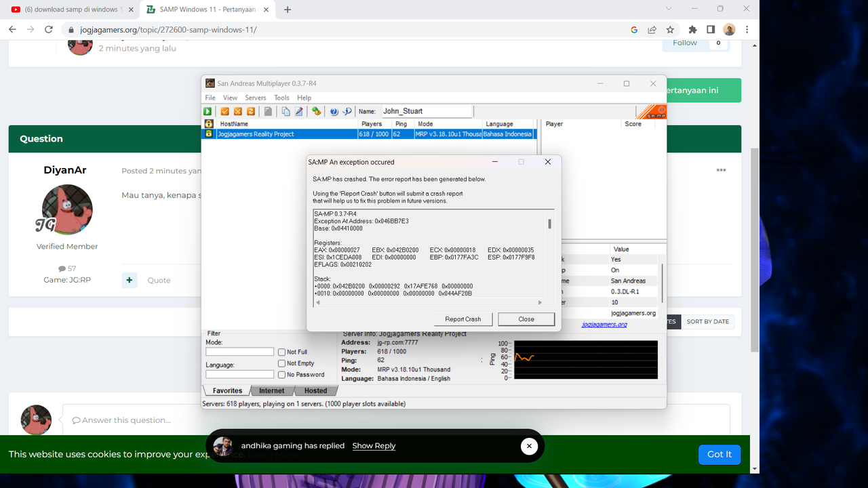868x488 pixels.
Task: Bookmark this page with the star icon
Action: 670,30
